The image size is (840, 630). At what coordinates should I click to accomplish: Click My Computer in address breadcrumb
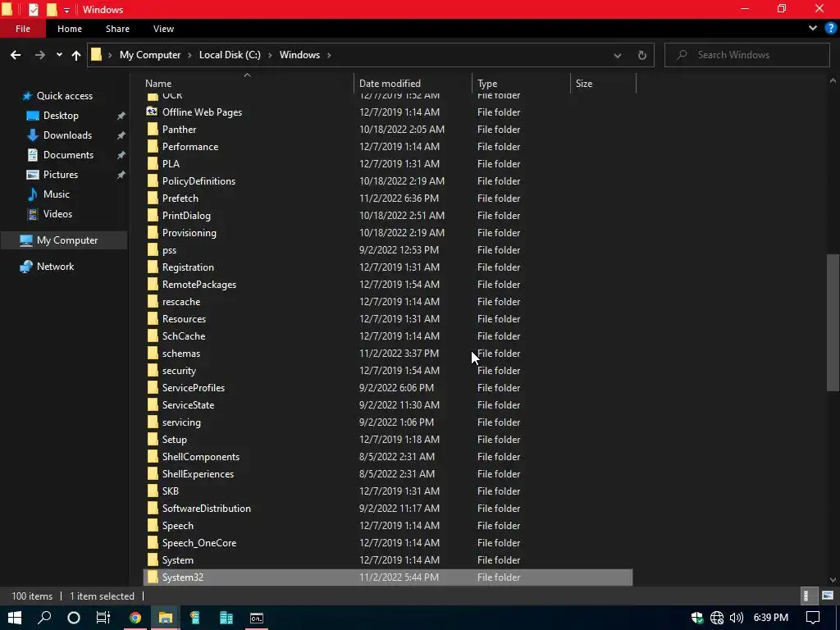click(150, 55)
